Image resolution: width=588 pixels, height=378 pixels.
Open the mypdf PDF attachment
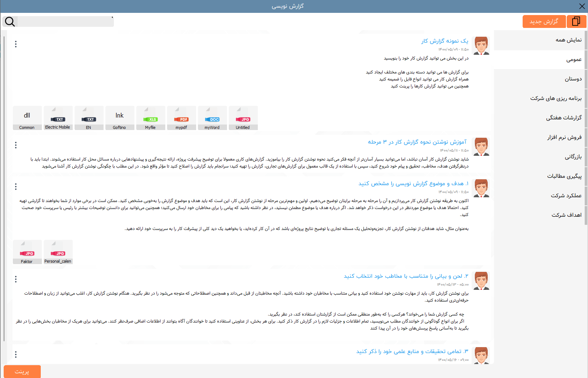coord(181,118)
